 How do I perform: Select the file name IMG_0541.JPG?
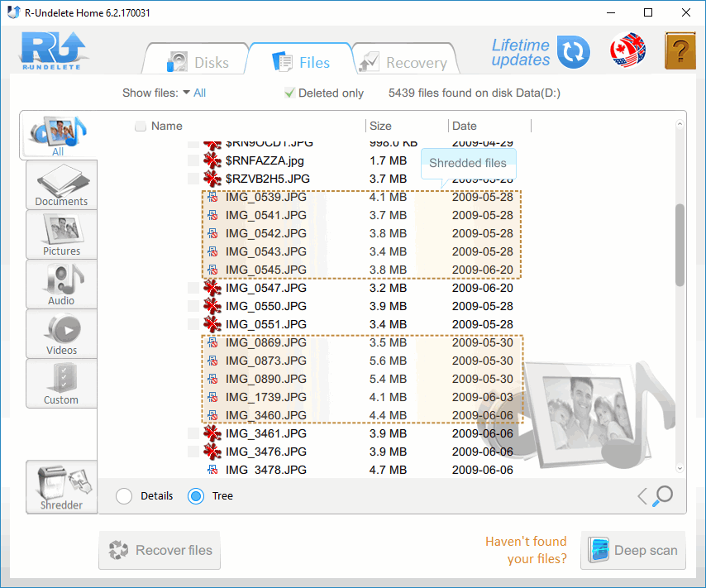(266, 215)
